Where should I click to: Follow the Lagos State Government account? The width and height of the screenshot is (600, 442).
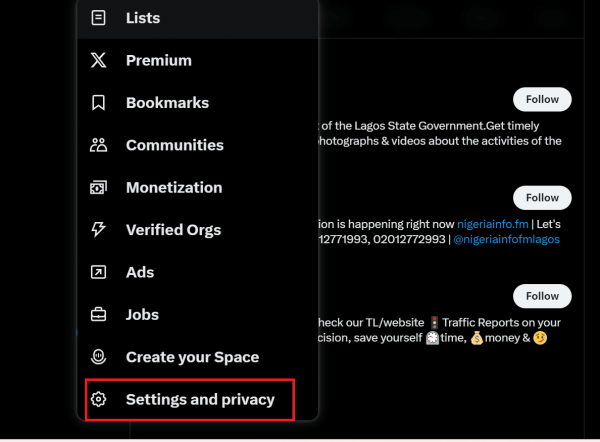pyautogui.click(x=542, y=99)
